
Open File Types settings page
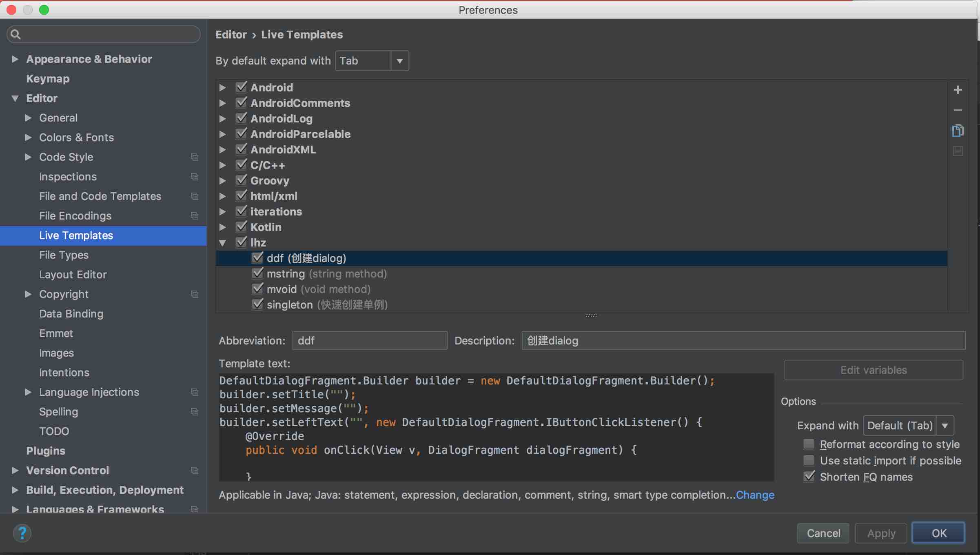[x=64, y=255]
